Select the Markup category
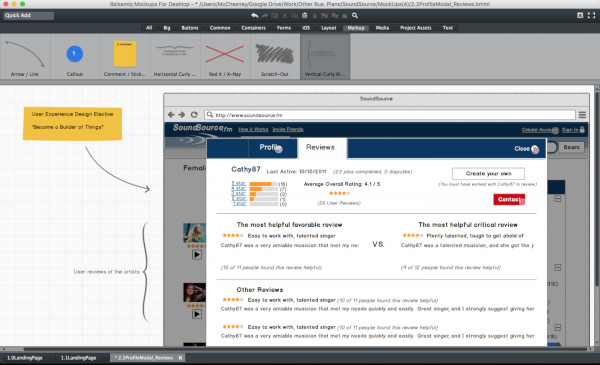This screenshot has width=600, height=365. pyautogui.click(x=356, y=28)
